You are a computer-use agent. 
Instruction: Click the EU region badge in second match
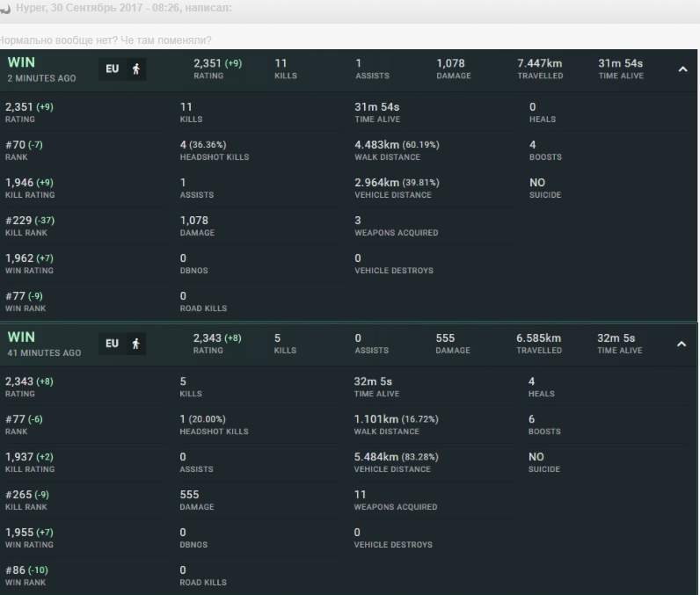pyautogui.click(x=112, y=344)
